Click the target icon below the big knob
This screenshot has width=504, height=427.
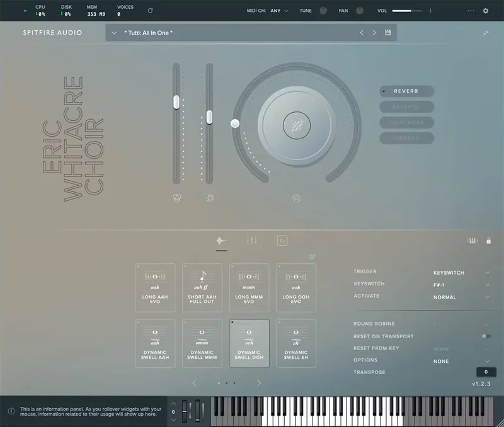point(297,198)
